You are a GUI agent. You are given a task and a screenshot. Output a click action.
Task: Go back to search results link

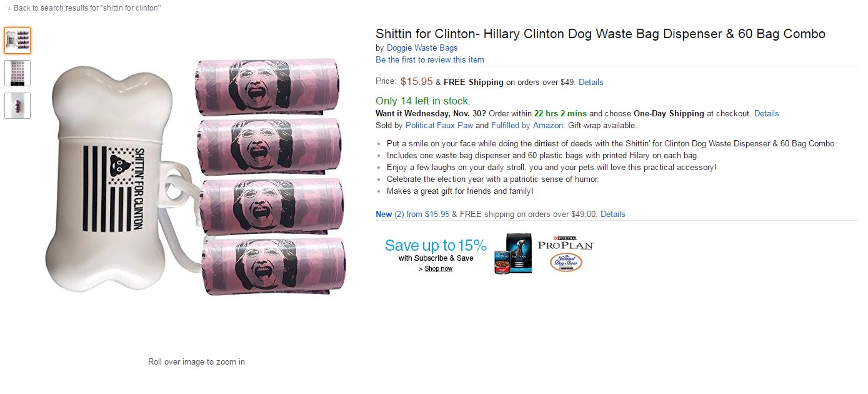tap(84, 8)
